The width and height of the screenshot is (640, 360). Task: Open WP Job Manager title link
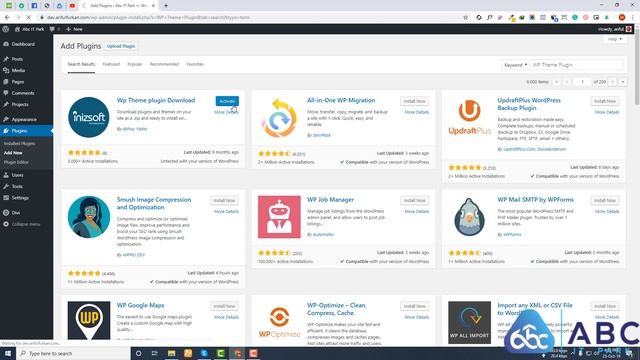[330, 200]
